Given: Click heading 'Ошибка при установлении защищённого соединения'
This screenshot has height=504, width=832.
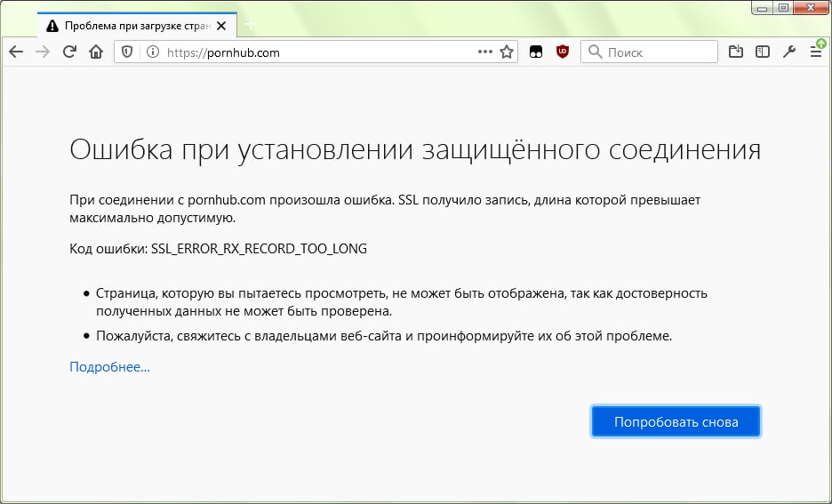Looking at the screenshot, I should pos(415,149).
